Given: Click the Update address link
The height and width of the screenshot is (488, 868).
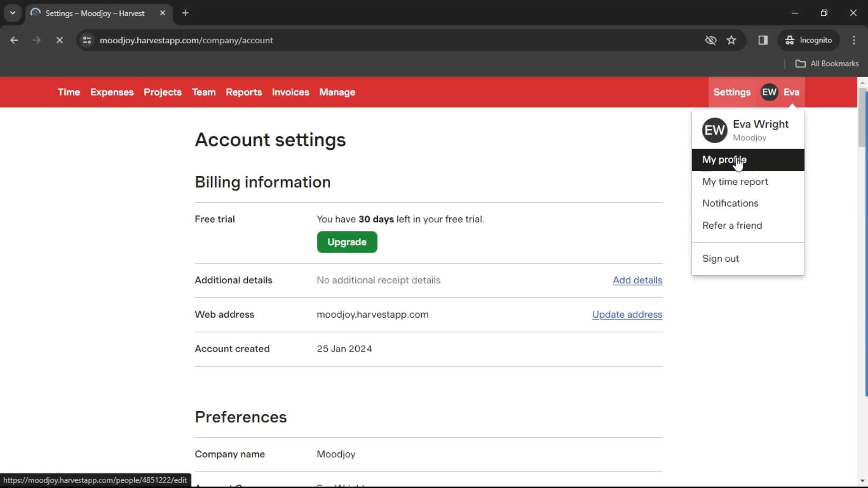Looking at the screenshot, I should (627, 314).
